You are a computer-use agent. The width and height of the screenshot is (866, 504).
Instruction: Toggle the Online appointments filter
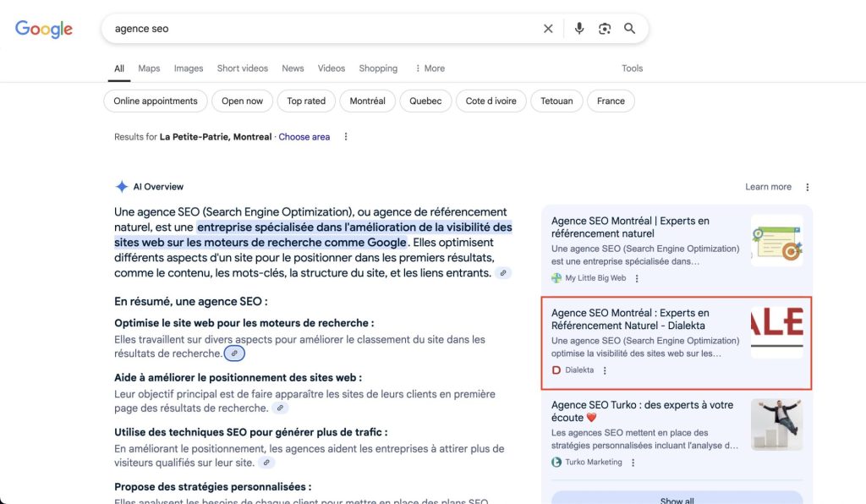156,101
